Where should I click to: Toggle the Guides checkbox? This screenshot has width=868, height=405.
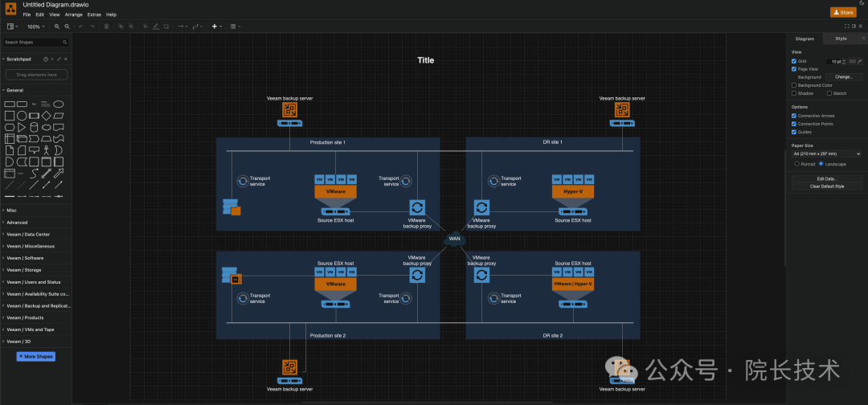coord(794,133)
